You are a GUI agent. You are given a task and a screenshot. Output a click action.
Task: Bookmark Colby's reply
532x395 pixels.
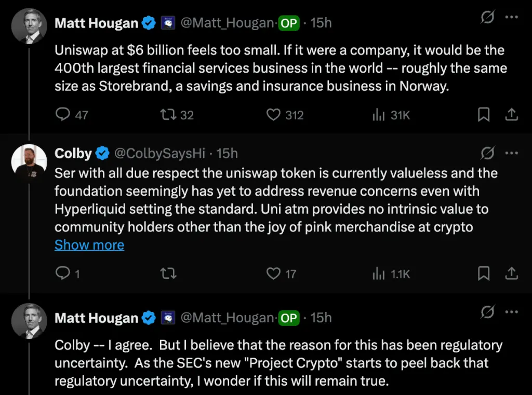pos(484,273)
